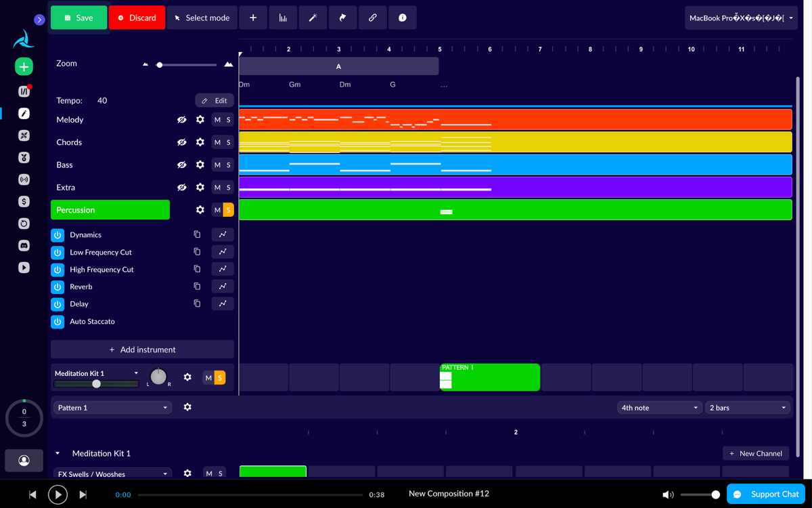Open Dynamics automation curve
Image resolution: width=812 pixels, height=508 pixels.
pos(222,234)
